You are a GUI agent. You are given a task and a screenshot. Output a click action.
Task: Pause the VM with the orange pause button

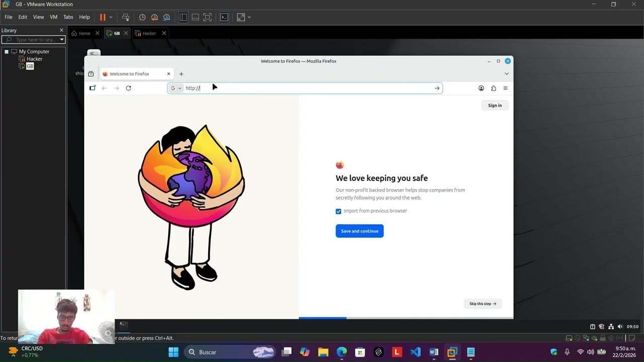[103, 17]
